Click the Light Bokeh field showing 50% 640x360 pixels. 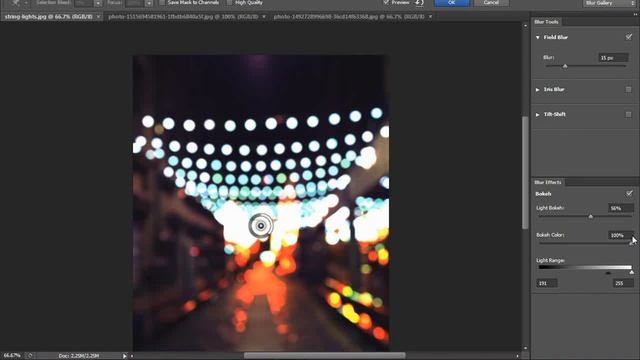point(620,208)
